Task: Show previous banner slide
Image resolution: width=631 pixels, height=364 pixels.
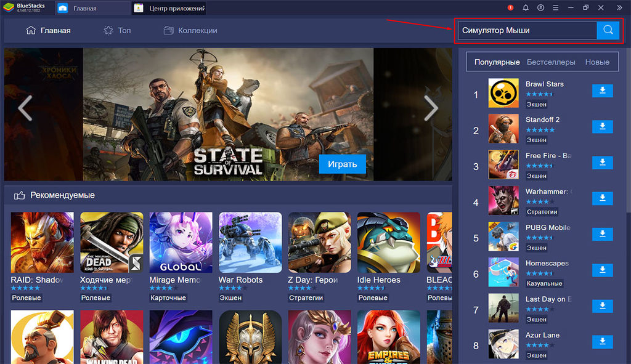Action: 25,108
